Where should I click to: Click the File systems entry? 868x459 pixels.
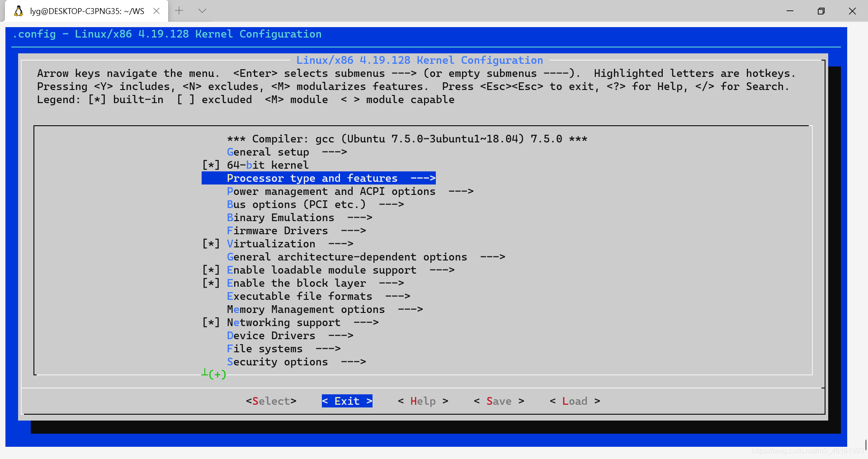point(283,349)
